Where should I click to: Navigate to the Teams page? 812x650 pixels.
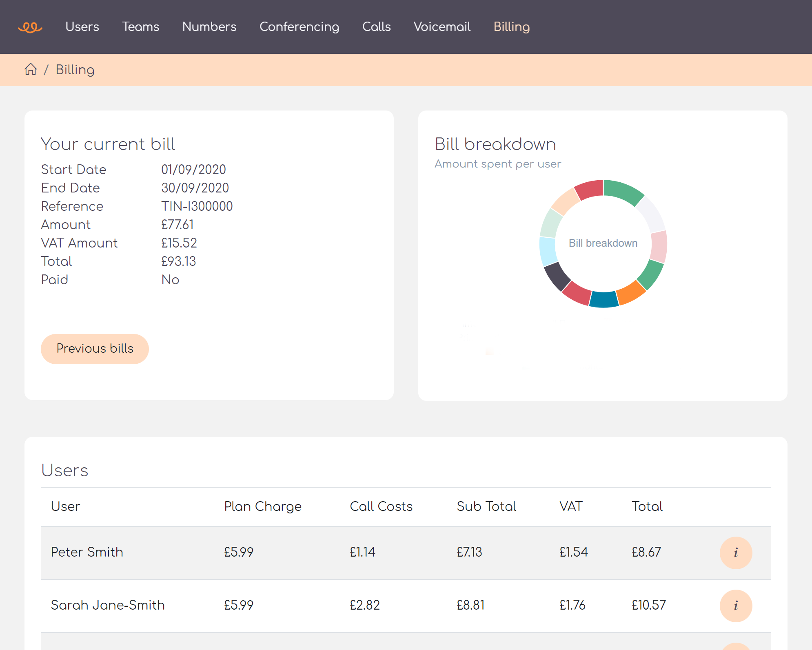coord(141,27)
